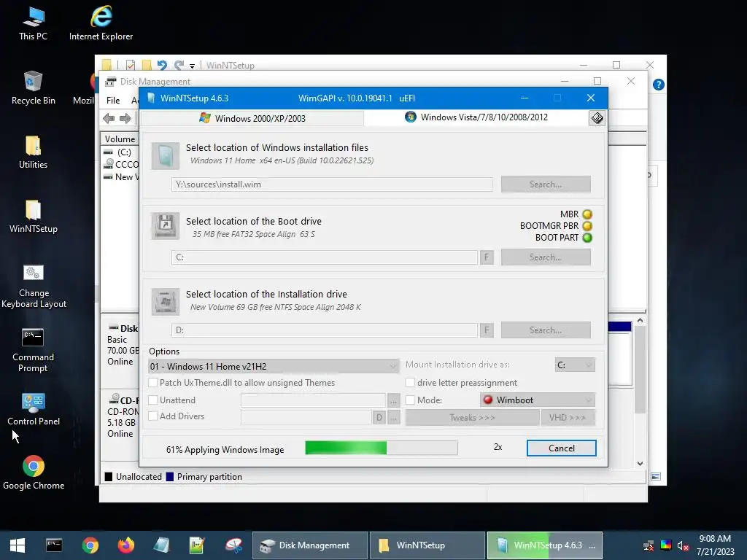
Task: Switch to WinNTSetup folder taskbar window
Action: 427,545
